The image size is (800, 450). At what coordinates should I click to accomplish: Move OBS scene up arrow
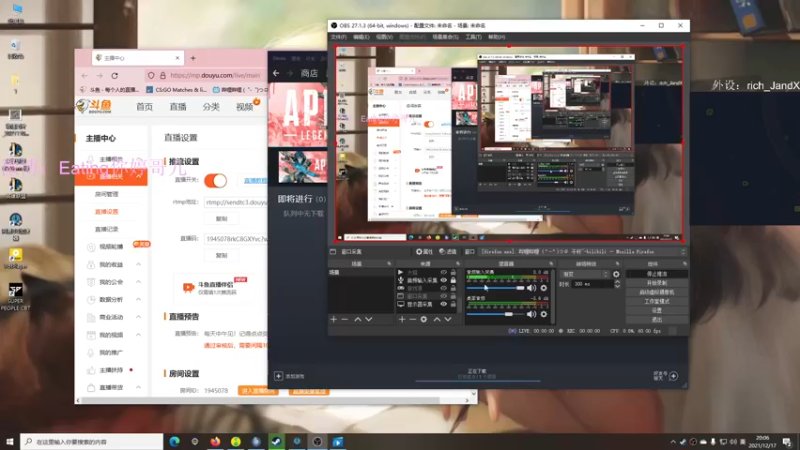[358, 319]
